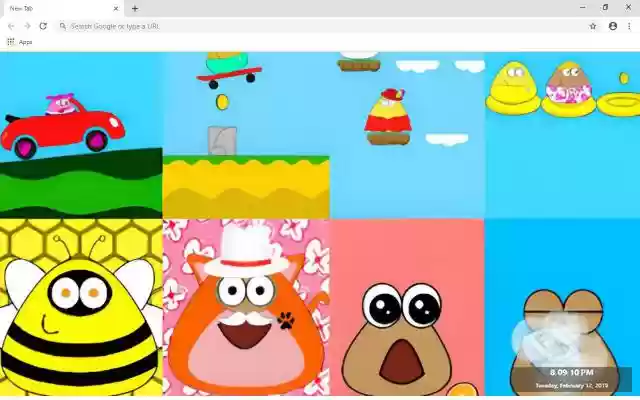Minimize the Chrome window

[x=582, y=7]
